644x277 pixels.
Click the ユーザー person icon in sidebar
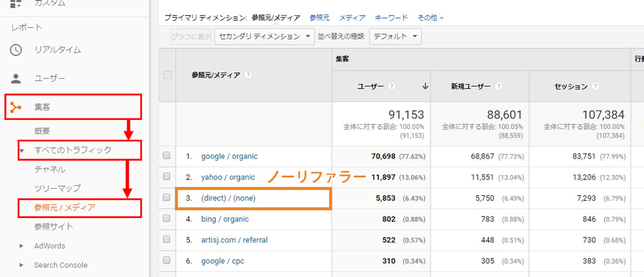pos(16,79)
